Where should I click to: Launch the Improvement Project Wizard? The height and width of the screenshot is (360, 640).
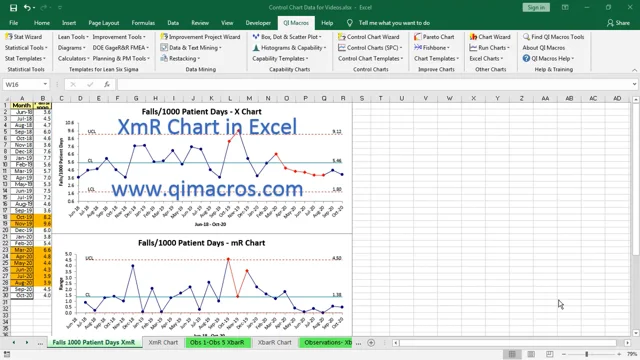point(200,37)
